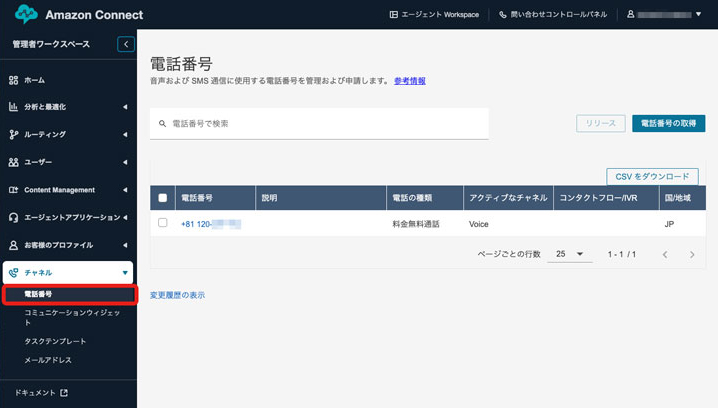The width and height of the screenshot is (718, 408).
Task: Click the 管理者ワークスペース sidebar title
Action: click(51, 44)
